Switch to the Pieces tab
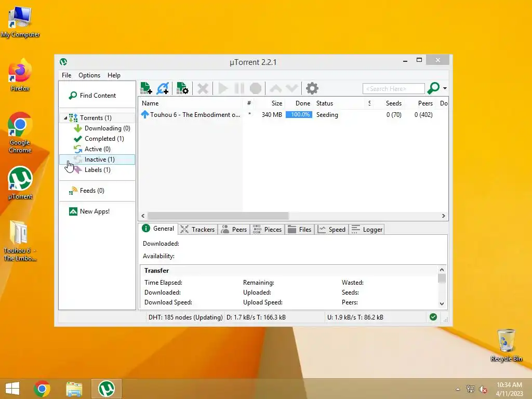This screenshot has height=399, width=532. 268,230
